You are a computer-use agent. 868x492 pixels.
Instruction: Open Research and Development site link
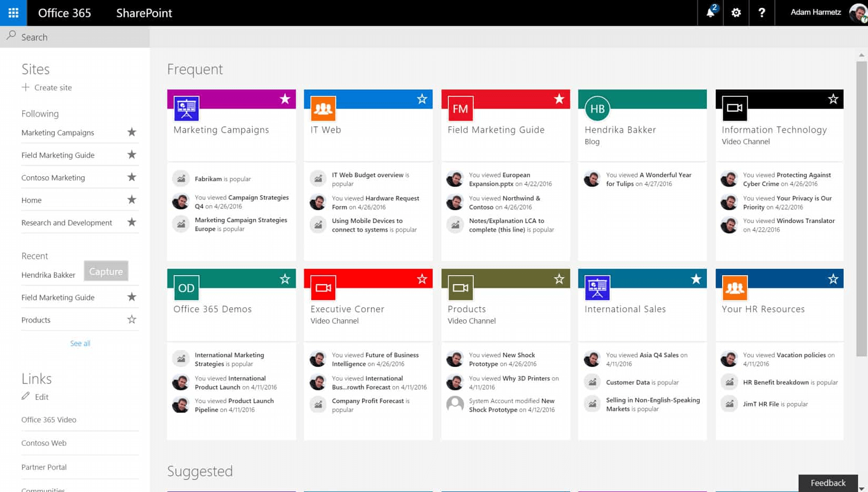(67, 223)
